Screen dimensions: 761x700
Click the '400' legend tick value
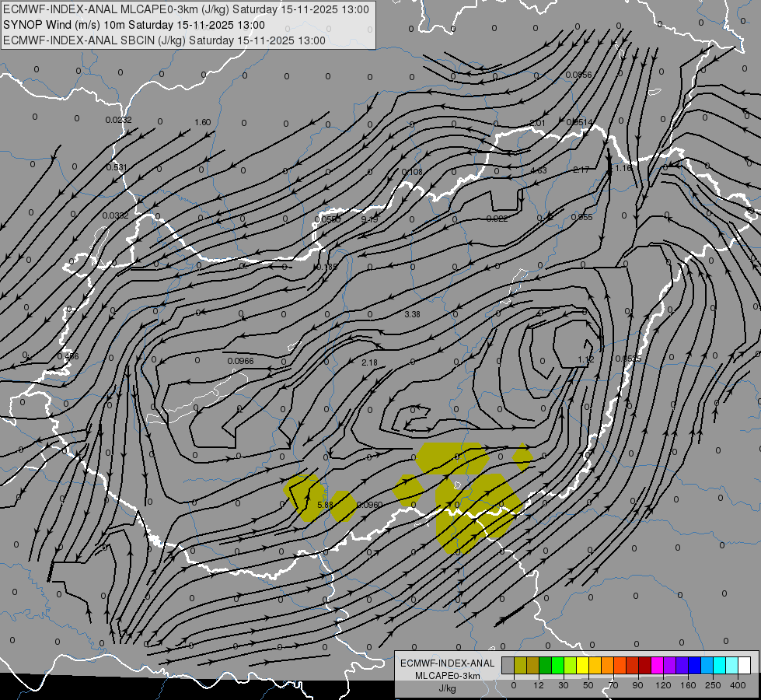(x=738, y=685)
